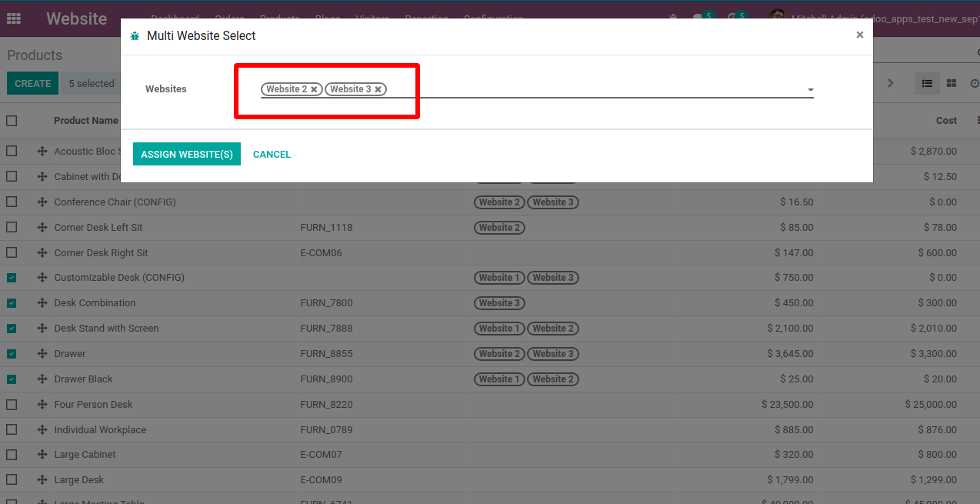The height and width of the screenshot is (504, 980).
Task: Open the messages icon in top bar
Action: point(698,18)
